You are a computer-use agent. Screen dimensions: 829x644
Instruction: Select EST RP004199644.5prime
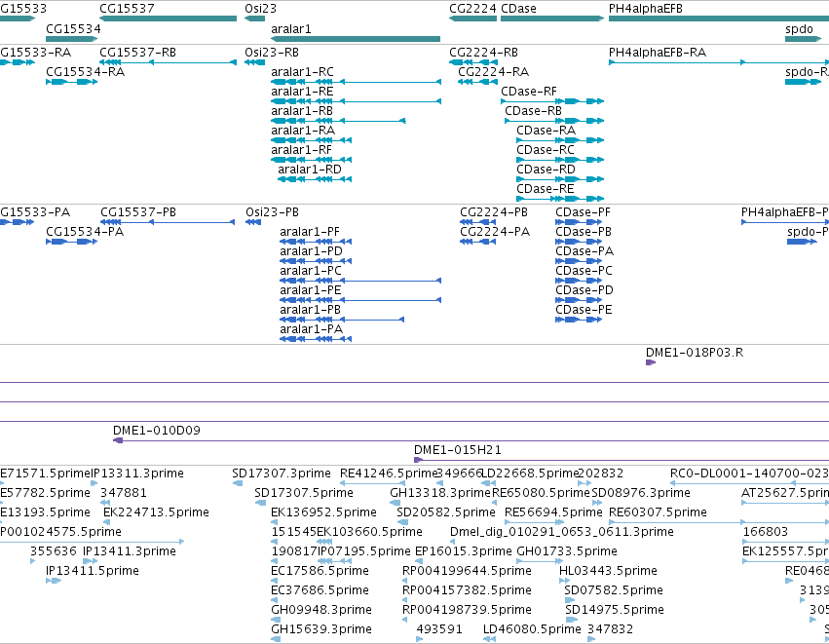(404, 581)
